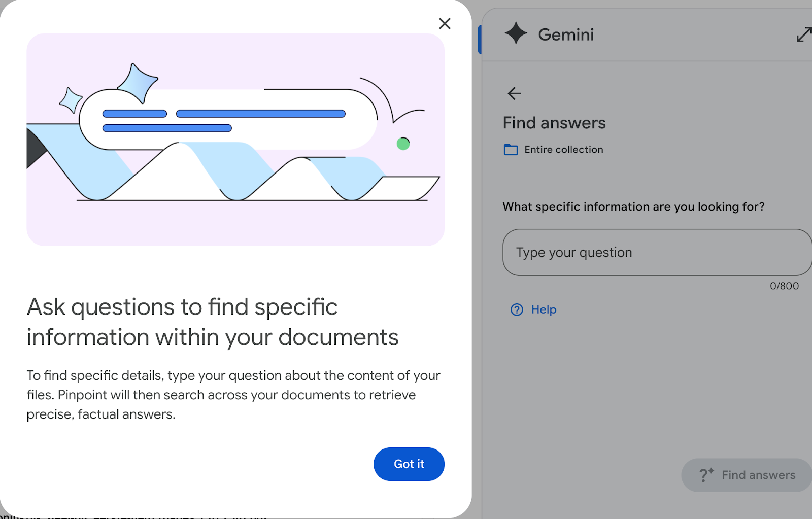The image size is (812, 519).
Task: Click the question-sparkle icon in the Find answers button
Action: (706, 475)
